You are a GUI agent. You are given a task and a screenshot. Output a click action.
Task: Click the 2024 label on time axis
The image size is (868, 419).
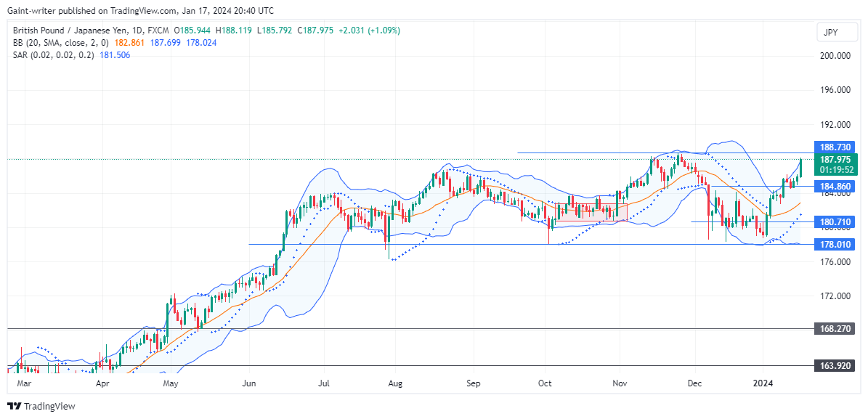click(x=763, y=383)
